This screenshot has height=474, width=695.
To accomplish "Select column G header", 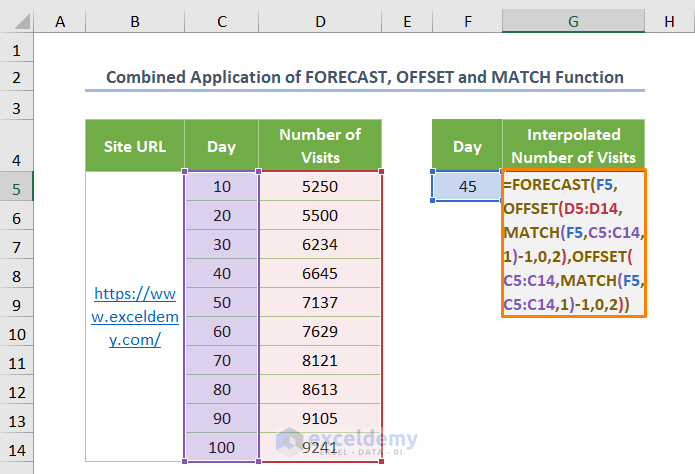I will pos(573,19).
